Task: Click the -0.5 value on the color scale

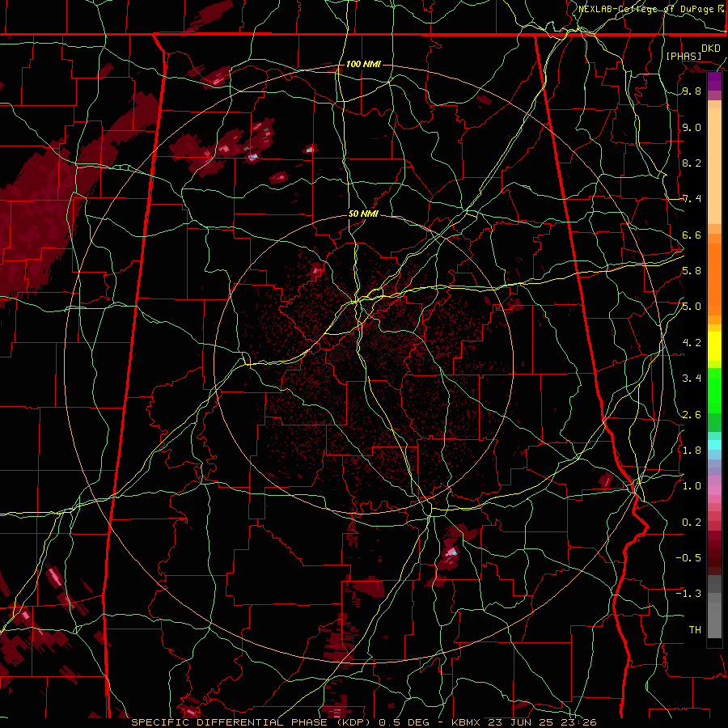Action: click(x=688, y=558)
